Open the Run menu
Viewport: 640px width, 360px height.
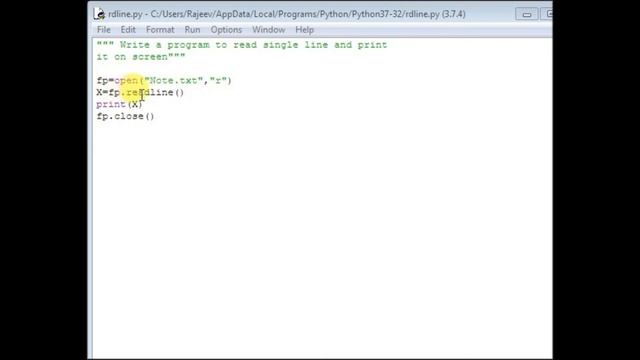[192, 30]
